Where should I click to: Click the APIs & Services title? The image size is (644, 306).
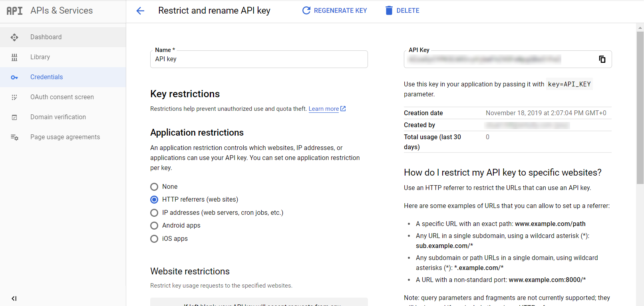tap(62, 11)
